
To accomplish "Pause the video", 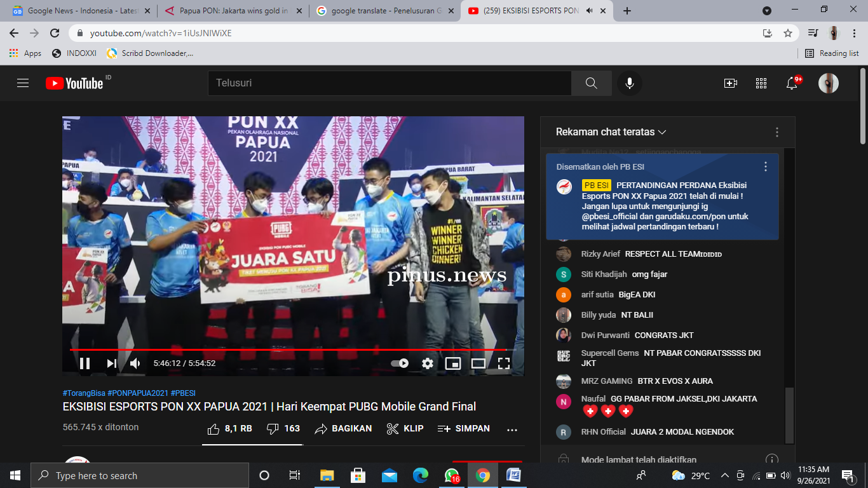I will (85, 363).
